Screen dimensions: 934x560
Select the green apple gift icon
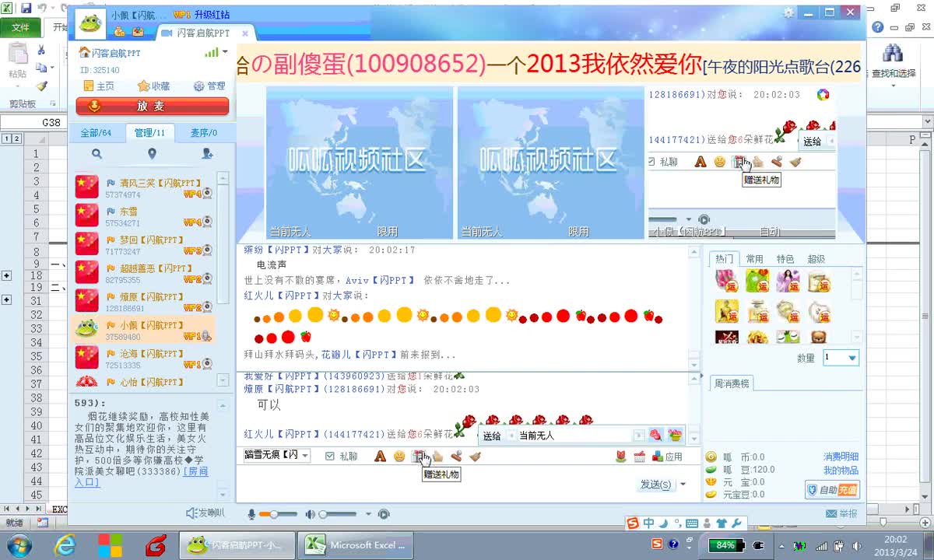(x=757, y=281)
